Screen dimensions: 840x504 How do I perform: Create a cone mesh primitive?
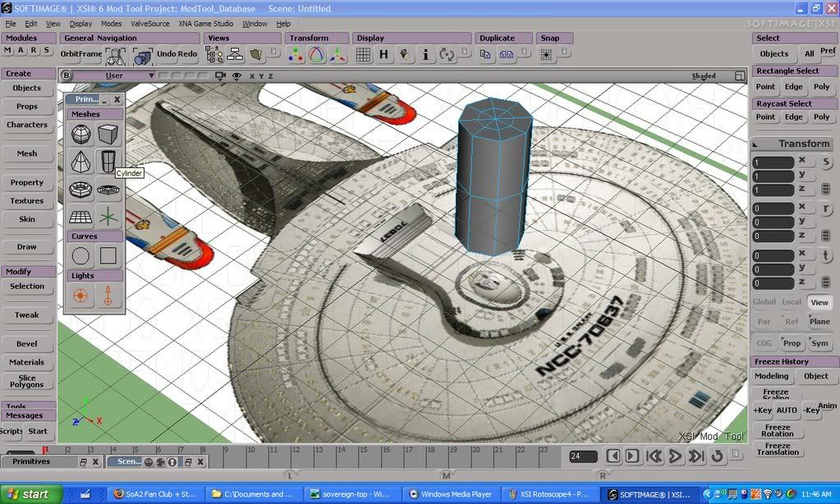81,161
